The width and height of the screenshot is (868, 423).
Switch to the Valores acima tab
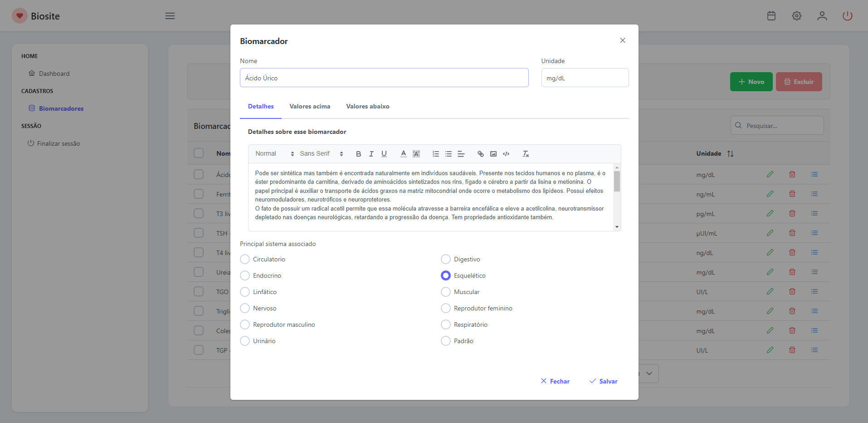point(310,106)
